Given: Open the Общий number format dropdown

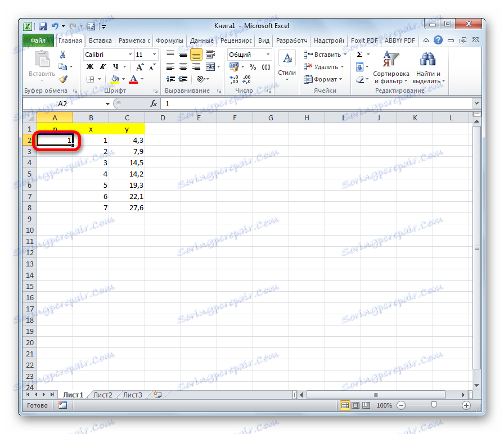Looking at the screenshot, I should pos(268,55).
